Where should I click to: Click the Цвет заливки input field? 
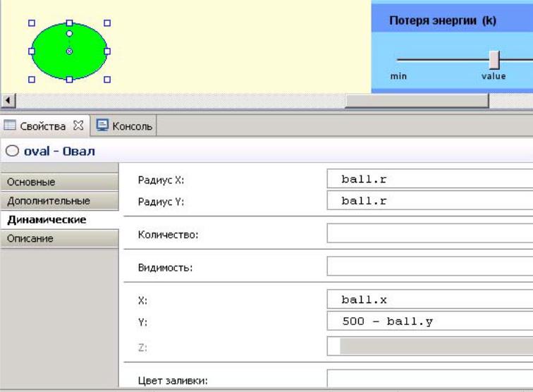click(x=430, y=379)
